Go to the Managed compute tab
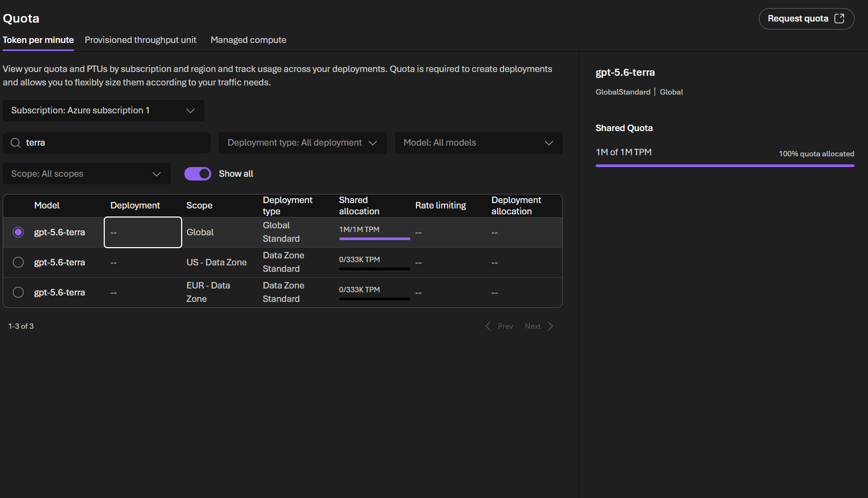The height and width of the screenshot is (498, 868). point(248,40)
